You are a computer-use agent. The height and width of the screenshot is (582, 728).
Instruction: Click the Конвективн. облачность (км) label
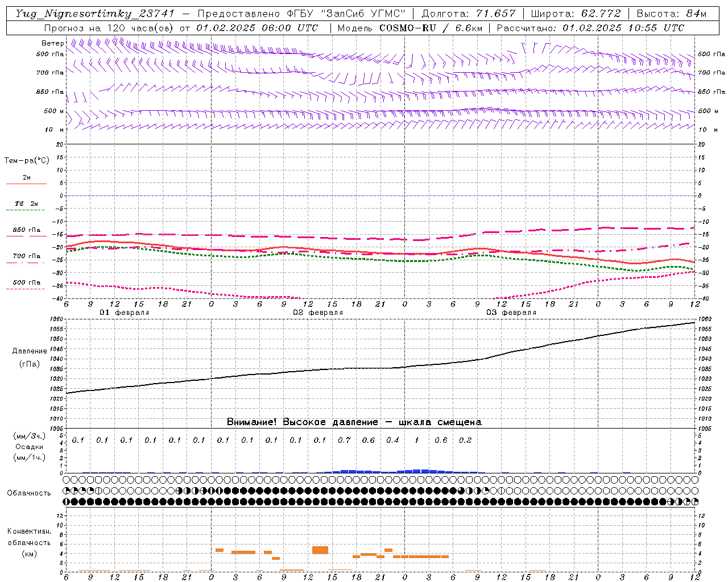pos(29,542)
